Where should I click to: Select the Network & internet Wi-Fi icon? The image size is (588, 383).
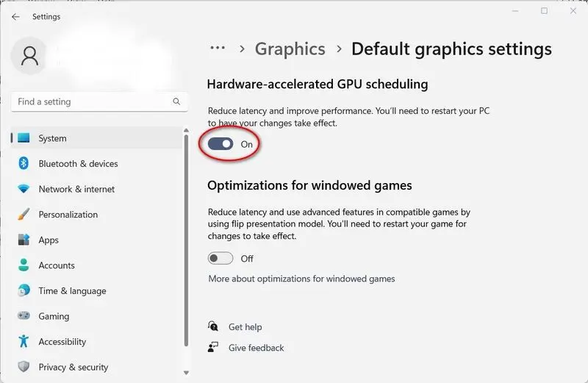tap(24, 189)
